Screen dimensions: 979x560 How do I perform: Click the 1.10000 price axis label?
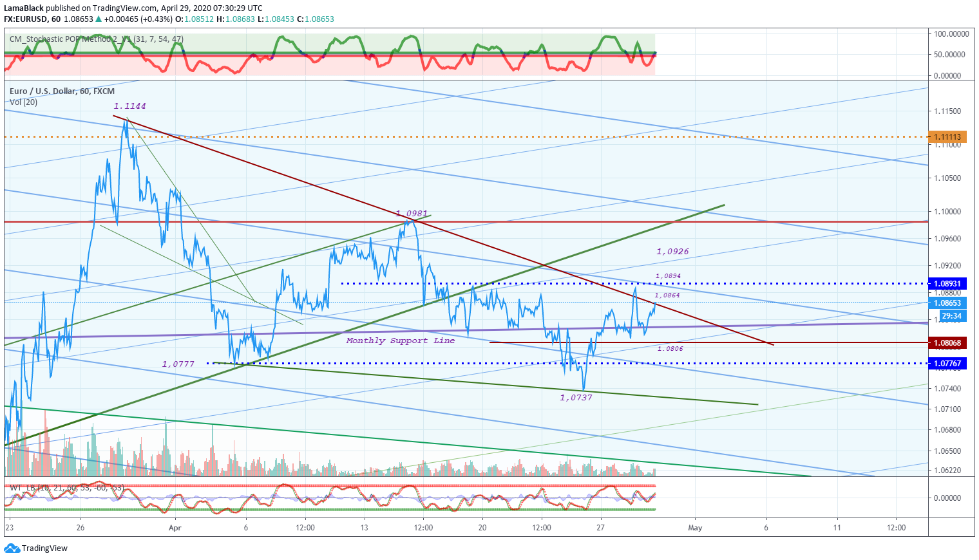(947, 212)
